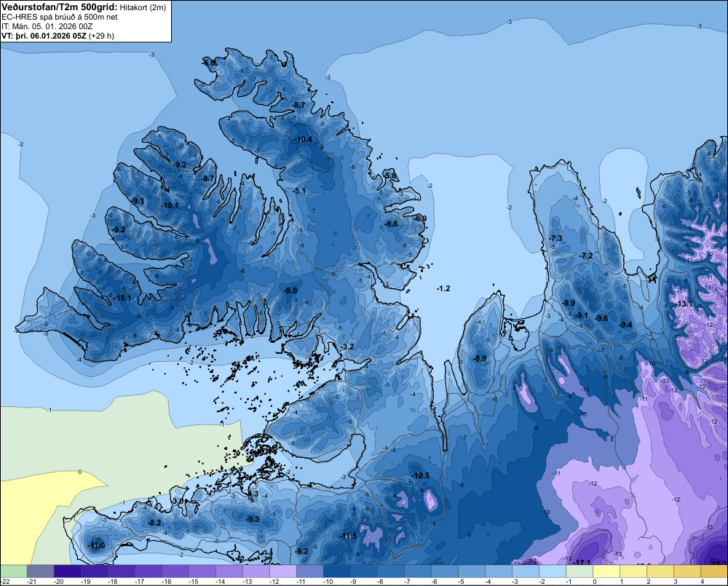Click the yellow legend swatch labeled 0
The image size is (728, 586).
point(606,571)
